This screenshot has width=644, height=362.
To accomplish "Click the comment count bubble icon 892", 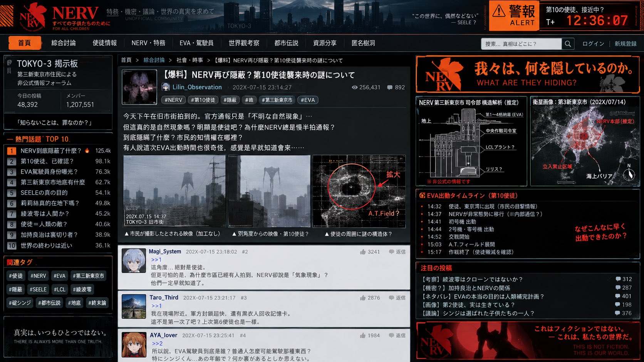I will 390,87.
